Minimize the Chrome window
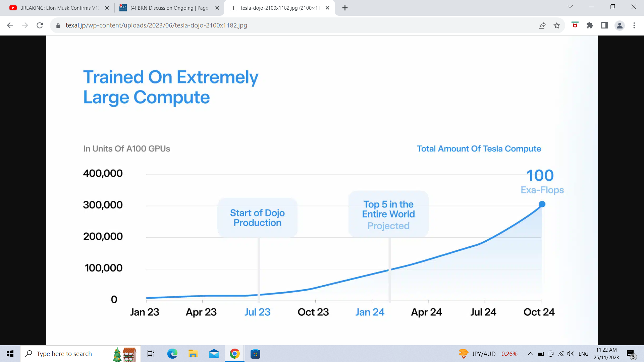This screenshot has width=644, height=362. 591,7
